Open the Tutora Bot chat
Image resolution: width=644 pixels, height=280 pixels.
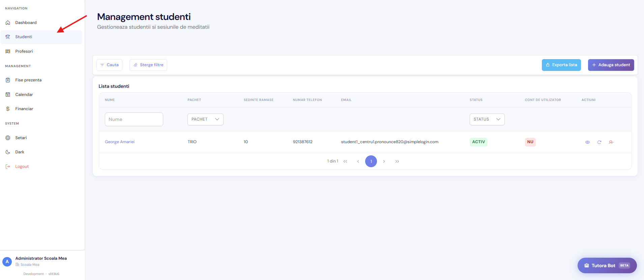[x=607, y=265]
